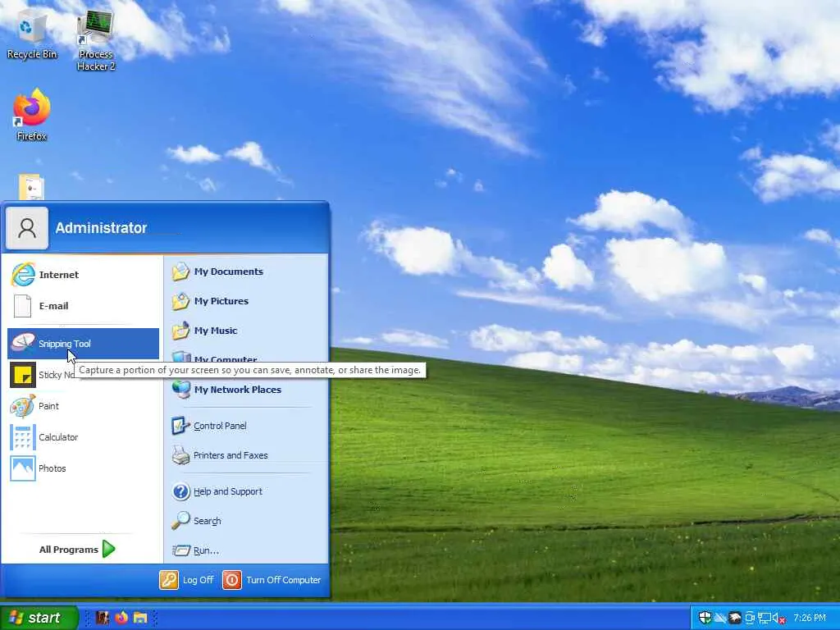Image resolution: width=840 pixels, height=630 pixels.
Task: Open Printers and Faxes
Action: click(x=246, y=455)
